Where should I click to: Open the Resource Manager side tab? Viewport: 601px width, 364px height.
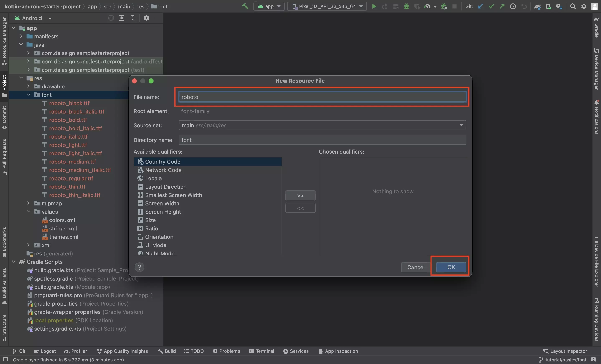click(x=4, y=40)
